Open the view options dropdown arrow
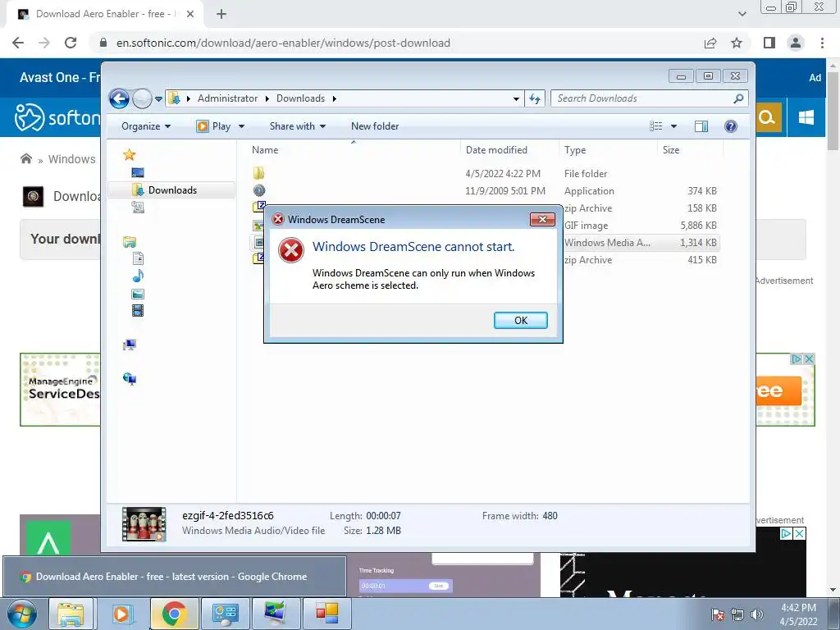Image resolution: width=840 pixels, height=630 pixels. [674, 126]
